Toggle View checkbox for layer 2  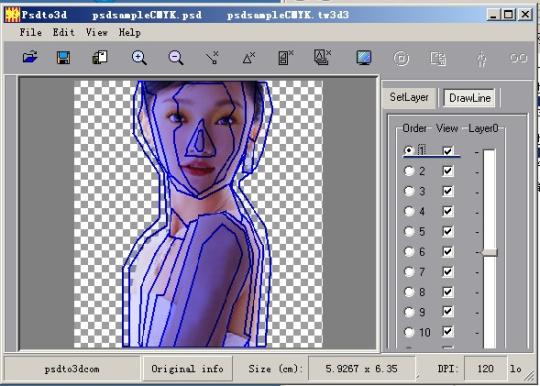(448, 171)
